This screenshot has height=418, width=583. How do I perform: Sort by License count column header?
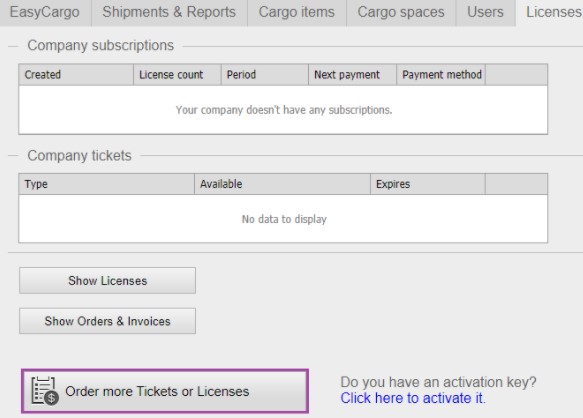point(177,75)
